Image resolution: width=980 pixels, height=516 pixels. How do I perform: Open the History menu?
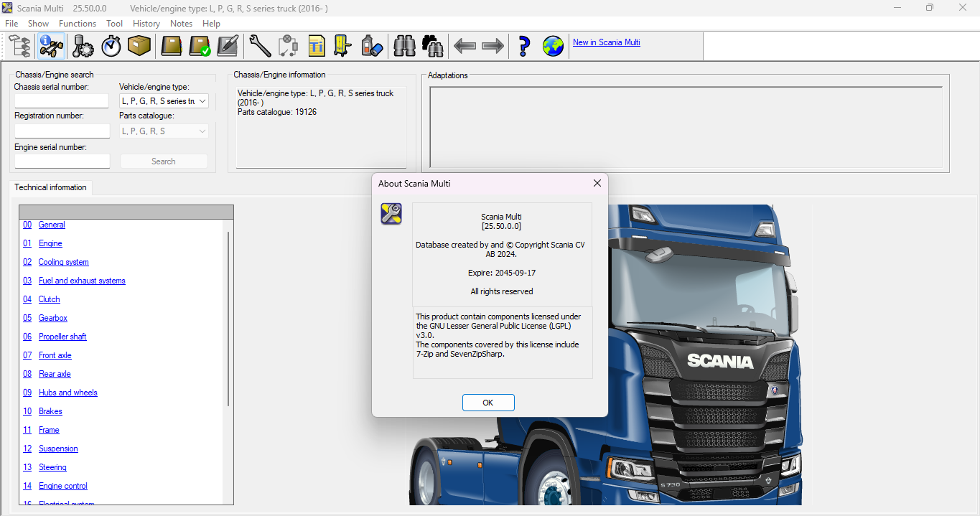(146, 24)
